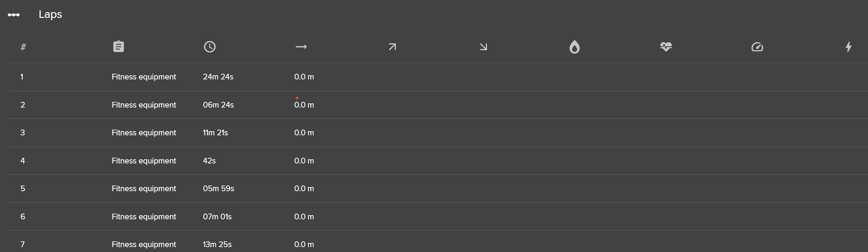Viewport: 868px width, 252px height.
Task: Click the Laps section icon
Action: tap(14, 15)
